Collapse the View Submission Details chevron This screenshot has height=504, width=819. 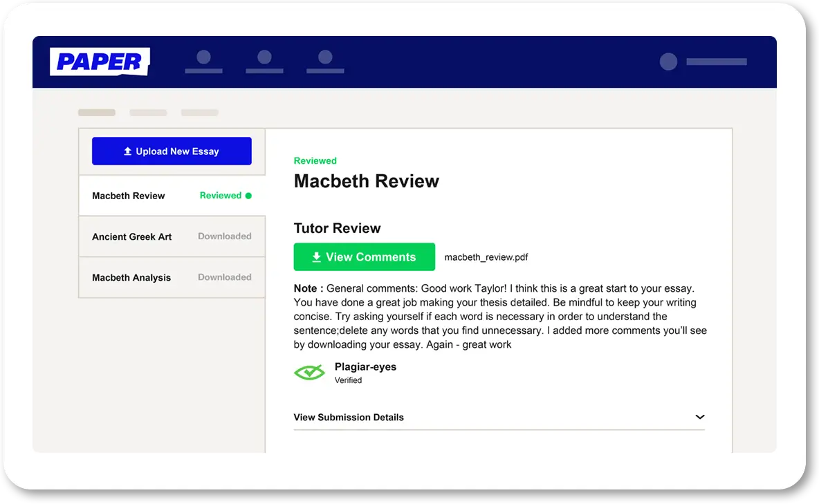(700, 417)
